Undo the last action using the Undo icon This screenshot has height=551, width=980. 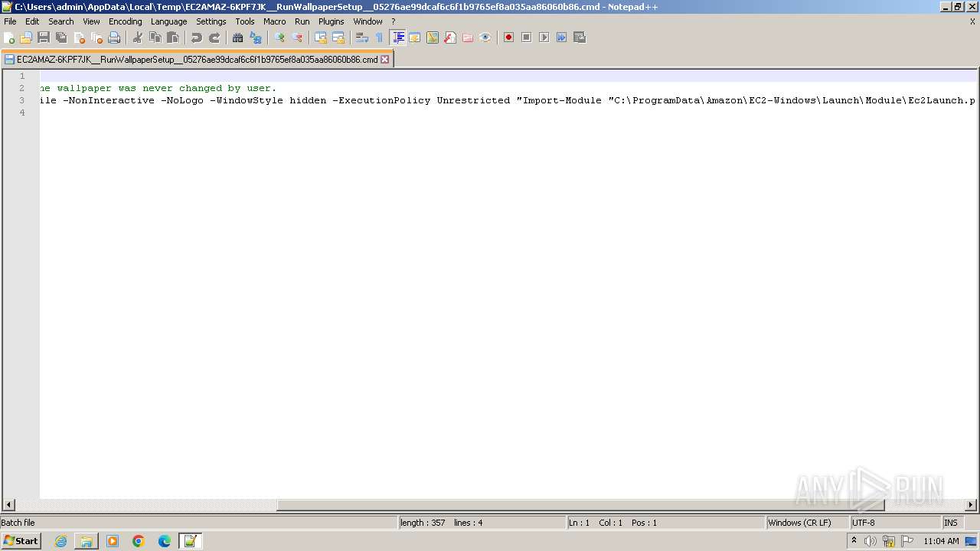197,37
